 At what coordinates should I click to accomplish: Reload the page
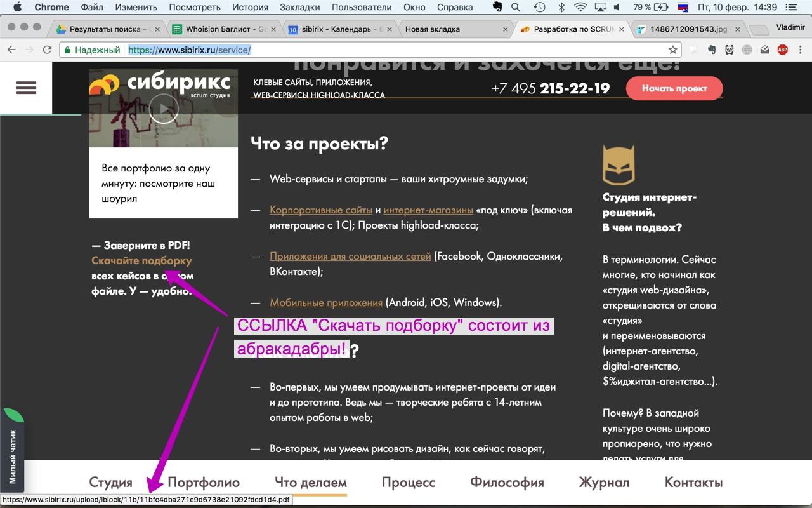(47, 50)
